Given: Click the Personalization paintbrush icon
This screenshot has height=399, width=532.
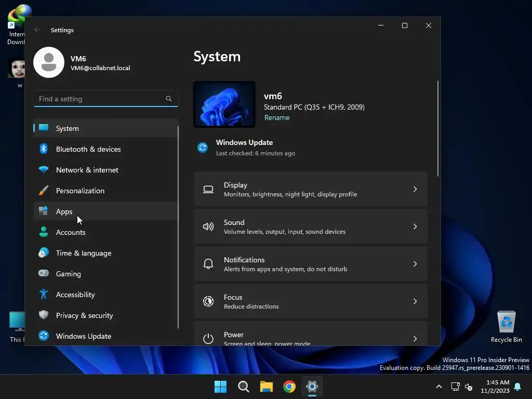Looking at the screenshot, I should (44, 190).
